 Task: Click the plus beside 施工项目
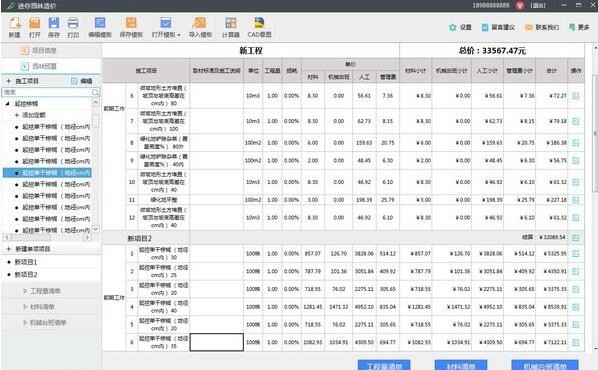8,81
